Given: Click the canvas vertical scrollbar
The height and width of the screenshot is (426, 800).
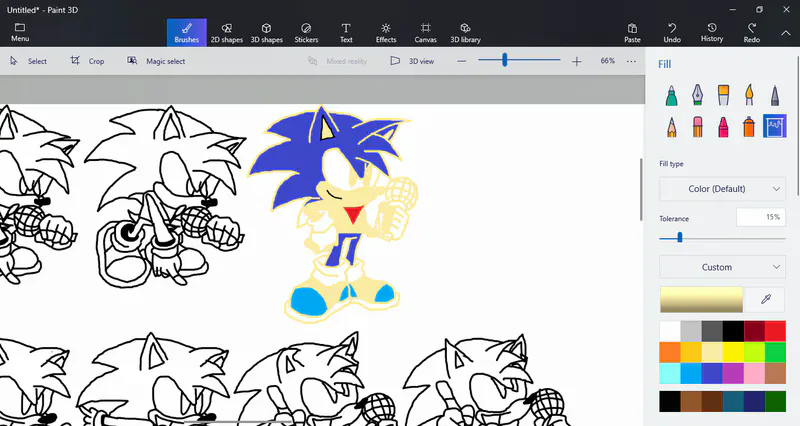Looking at the screenshot, I should coord(641,190).
